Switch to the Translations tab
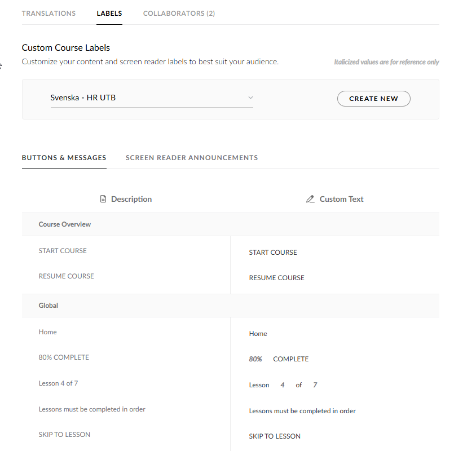476x451 pixels. 49,14
